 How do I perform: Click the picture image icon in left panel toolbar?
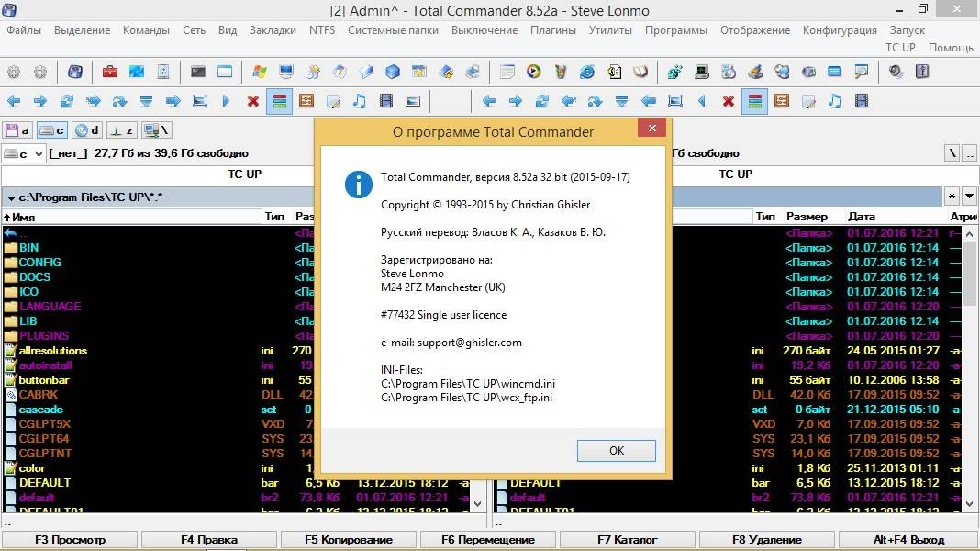pyautogui.click(x=413, y=101)
